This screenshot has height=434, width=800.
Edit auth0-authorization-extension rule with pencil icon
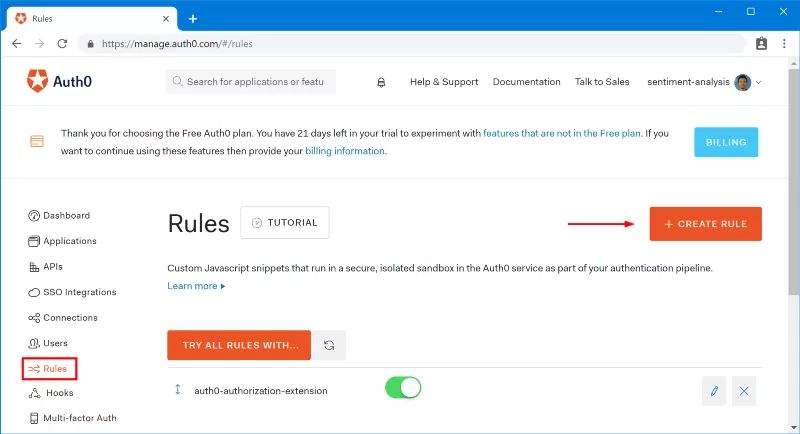click(x=714, y=391)
